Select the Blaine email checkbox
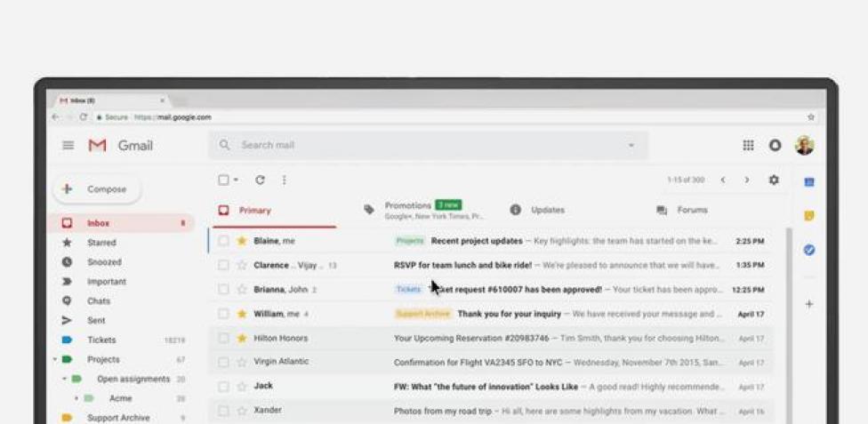The width and height of the screenshot is (868, 424). click(x=223, y=241)
